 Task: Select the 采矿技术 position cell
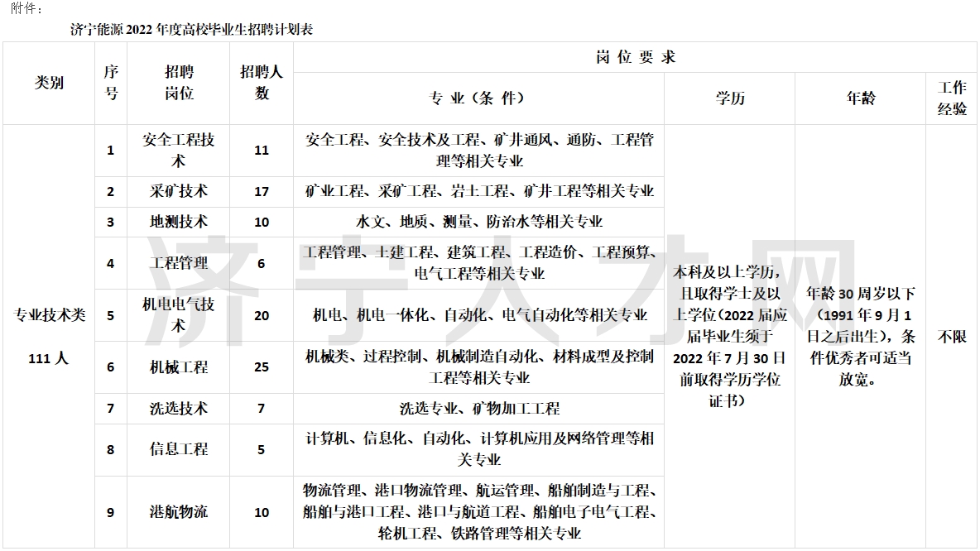point(178,191)
